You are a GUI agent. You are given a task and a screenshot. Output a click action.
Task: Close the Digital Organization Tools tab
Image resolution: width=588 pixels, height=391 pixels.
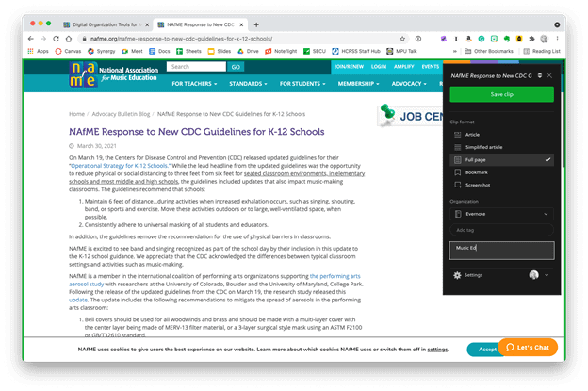147,24
